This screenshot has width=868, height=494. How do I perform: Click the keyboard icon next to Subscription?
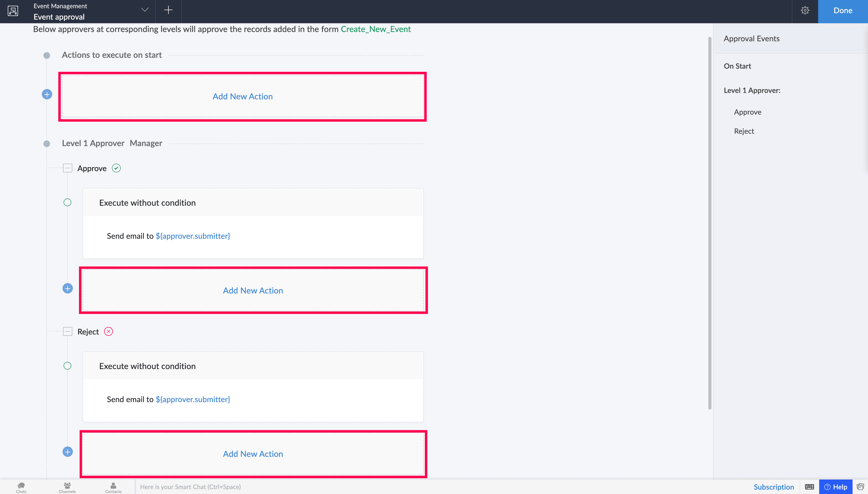[810, 487]
